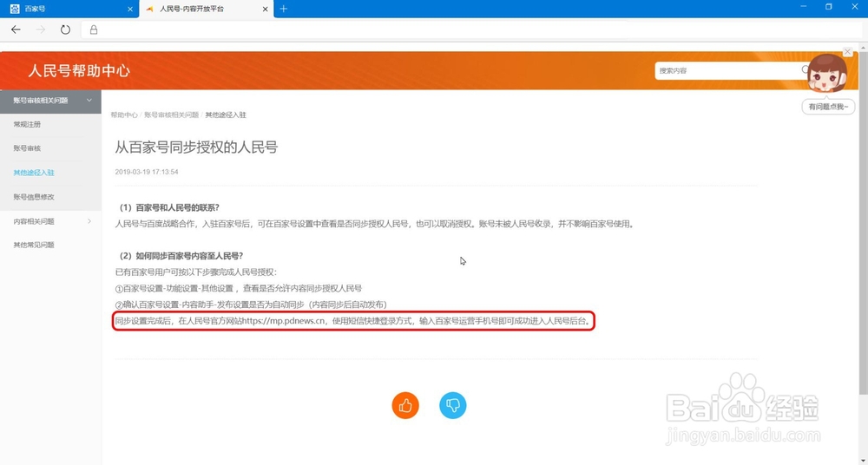Go back with the browser back arrow
Image resolution: width=868 pixels, height=465 pixels.
coord(16,29)
